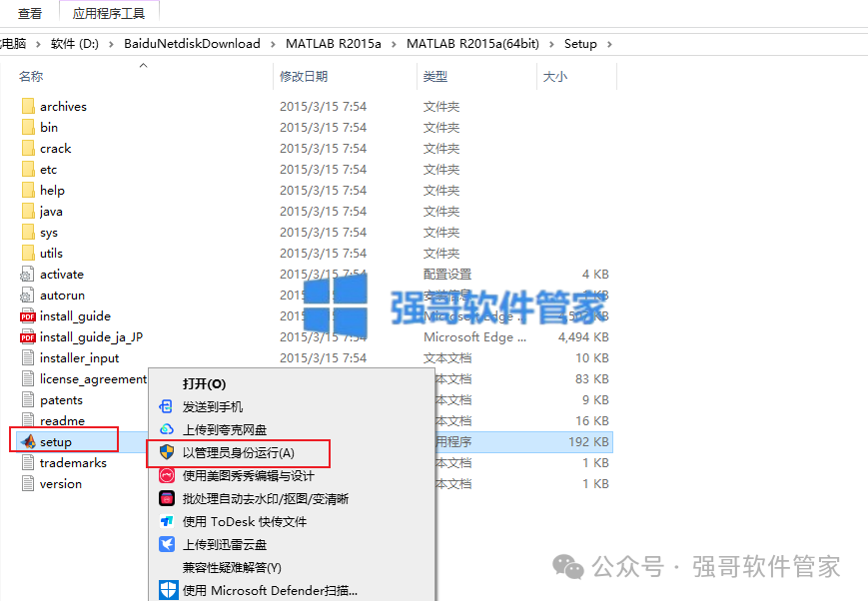Select 使用美图秀秀编辑与设计 menu entry
The height and width of the screenshot is (601, 868).
(249, 476)
